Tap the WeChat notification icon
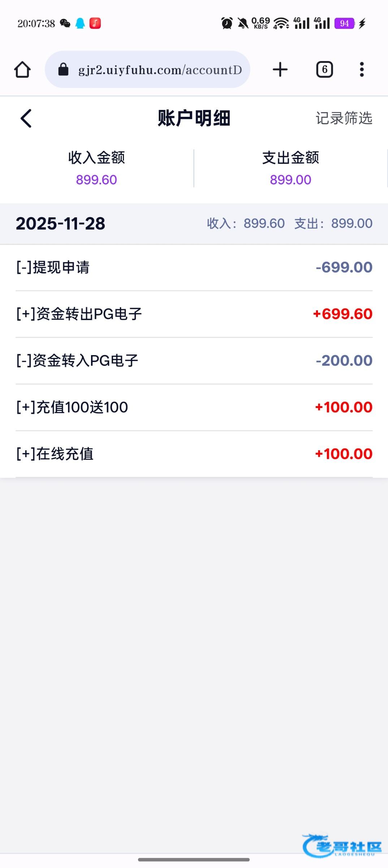The width and height of the screenshot is (388, 868). coord(65,24)
